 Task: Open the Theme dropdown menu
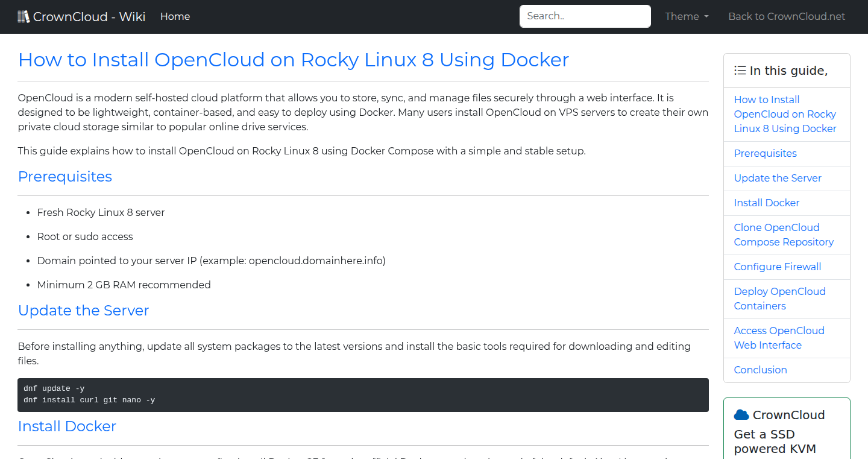687,16
